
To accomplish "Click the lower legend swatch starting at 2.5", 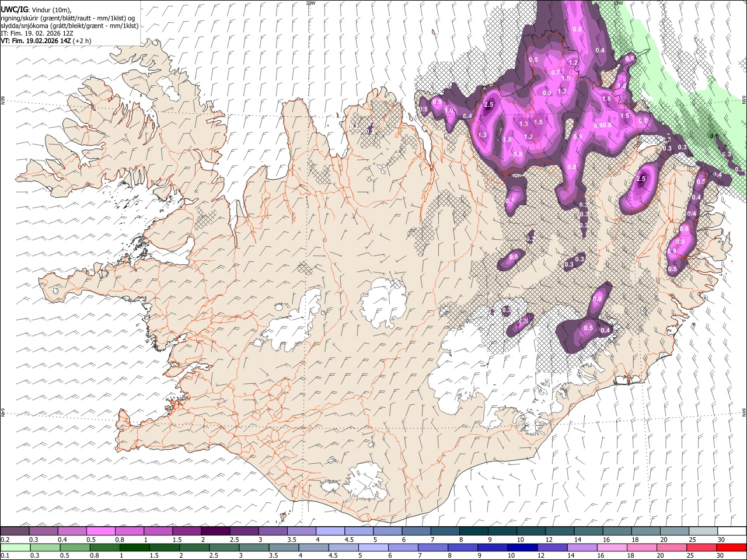I will click(x=224, y=547).
